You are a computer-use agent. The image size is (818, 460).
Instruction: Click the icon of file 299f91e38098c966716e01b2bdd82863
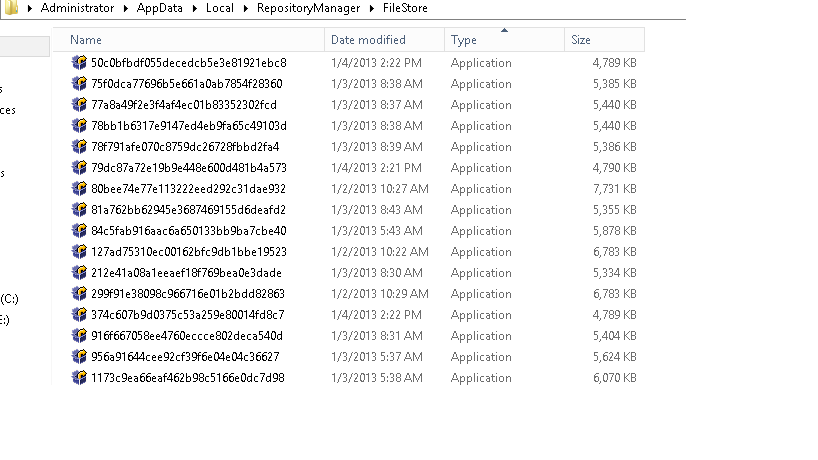pos(79,294)
